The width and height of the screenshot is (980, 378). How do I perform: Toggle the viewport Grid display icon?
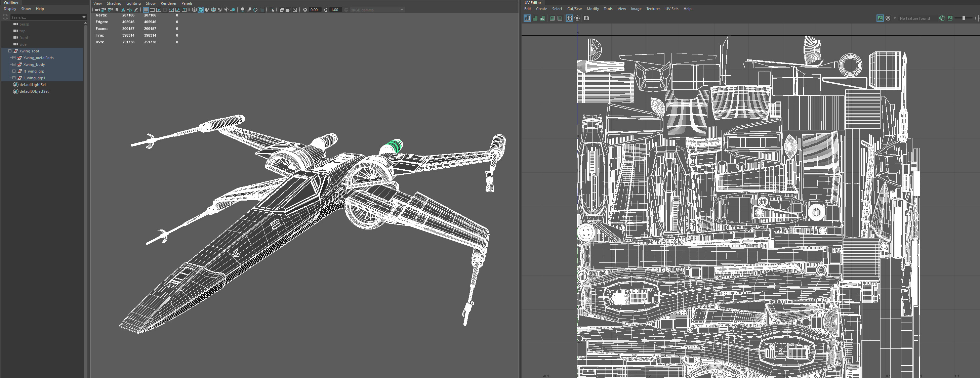pos(146,9)
